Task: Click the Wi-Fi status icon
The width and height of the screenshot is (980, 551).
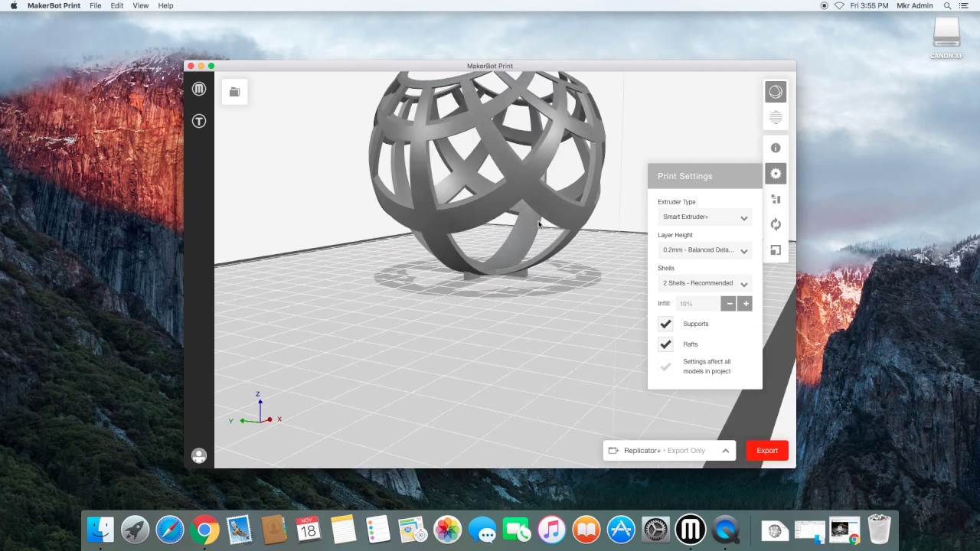Action: 839,5
